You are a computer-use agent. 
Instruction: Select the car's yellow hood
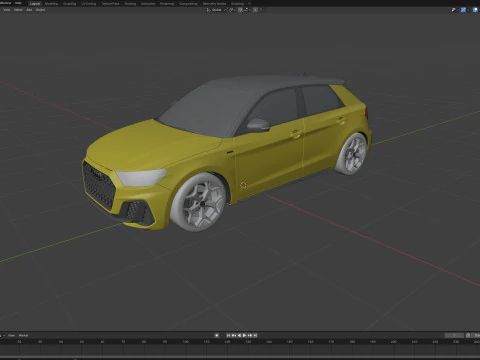tap(150, 145)
